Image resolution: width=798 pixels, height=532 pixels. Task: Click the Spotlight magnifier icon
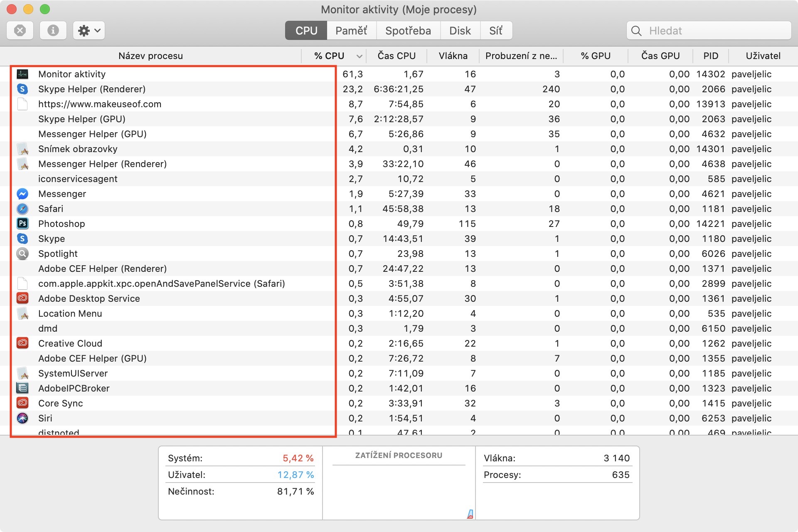point(22,254)
